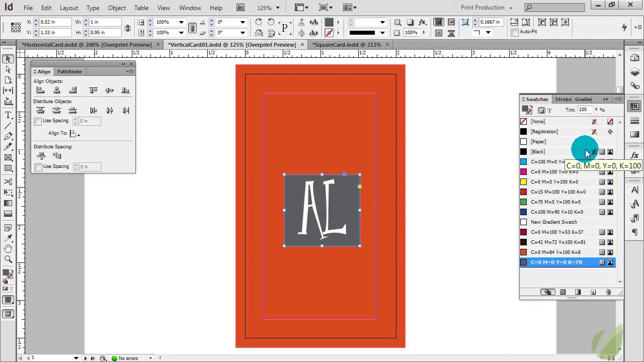Open the Align To dropdown
644x362 pixels.
(74, 134)
